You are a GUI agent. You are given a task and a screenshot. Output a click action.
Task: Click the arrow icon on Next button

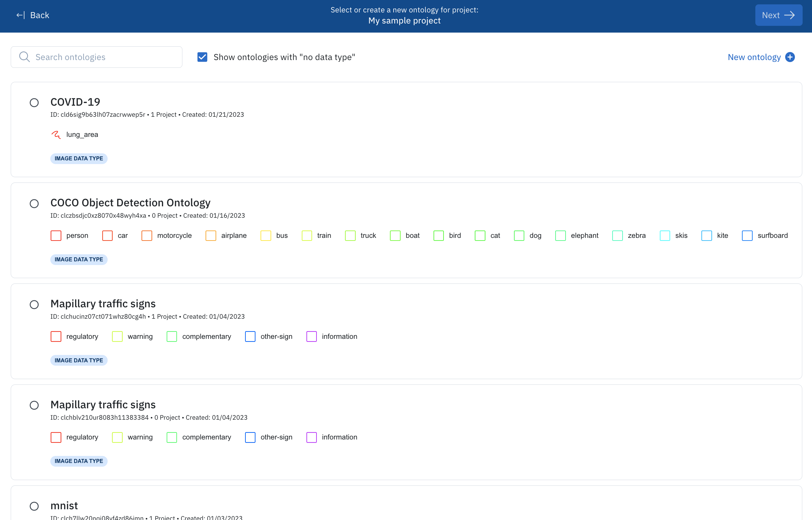pos(790,15)
